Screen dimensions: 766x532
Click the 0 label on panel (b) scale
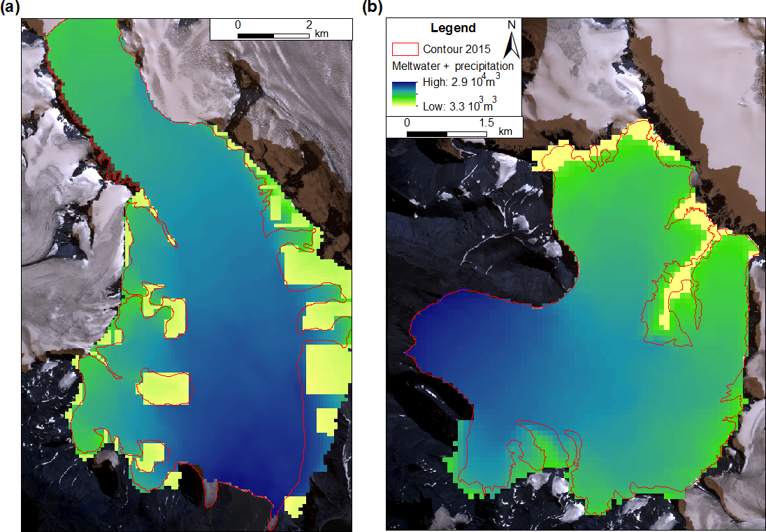pyautogui.click(x=407, y=122)
